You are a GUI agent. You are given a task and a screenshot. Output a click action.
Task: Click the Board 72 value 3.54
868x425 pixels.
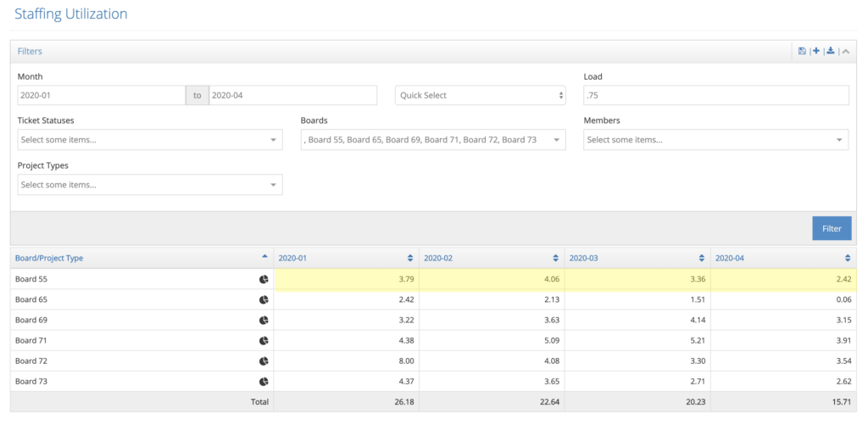843,361
